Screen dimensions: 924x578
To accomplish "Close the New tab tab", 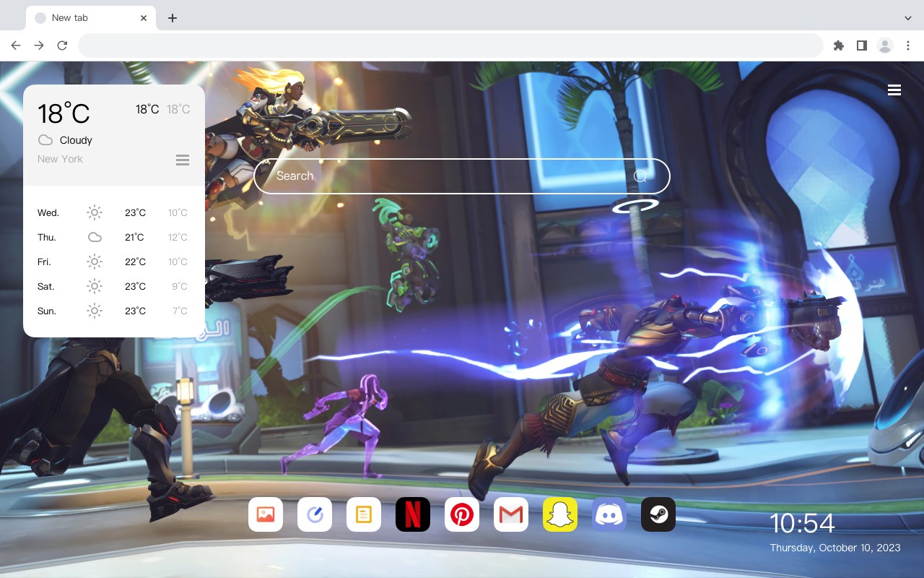I will (x=144, y=18).
